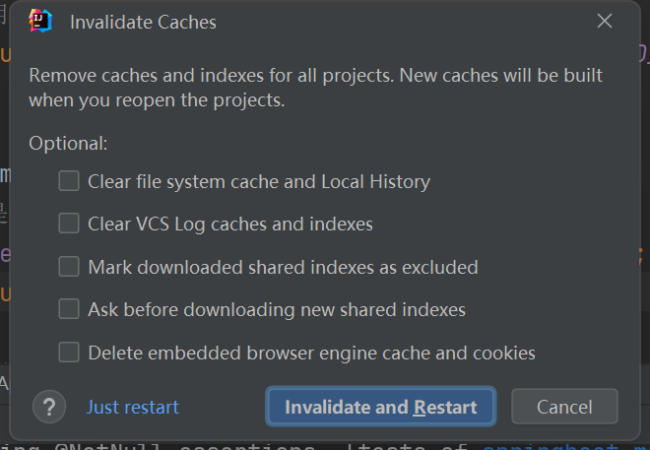Click the Optional: section label
The height and width of the screenshot is (450, 650).
[x=67, y=143]
